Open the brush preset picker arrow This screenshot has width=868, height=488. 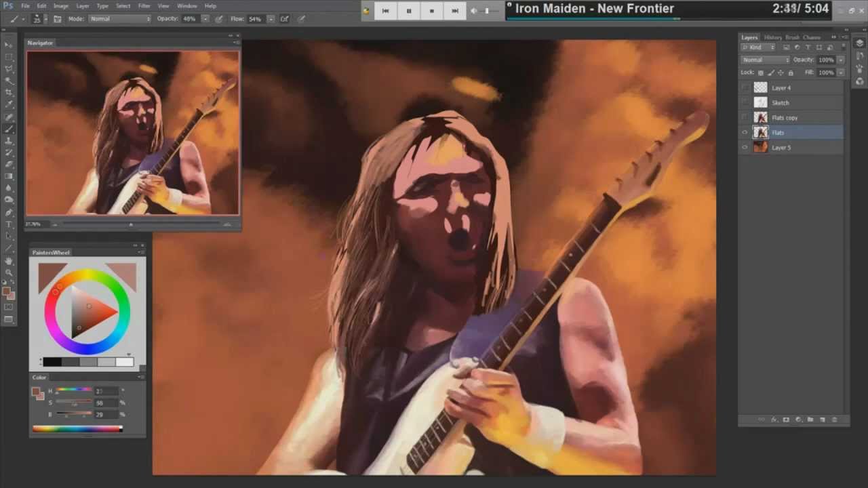tap(45, 19)
